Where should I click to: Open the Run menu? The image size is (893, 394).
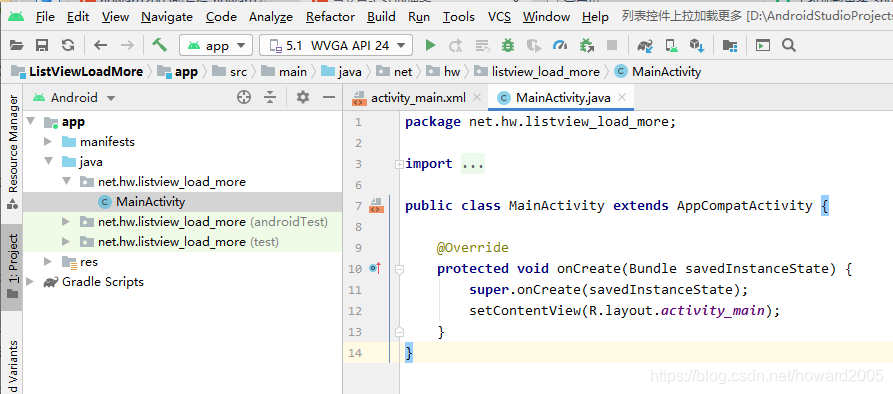pyautogui.click(x=419, y=17)
